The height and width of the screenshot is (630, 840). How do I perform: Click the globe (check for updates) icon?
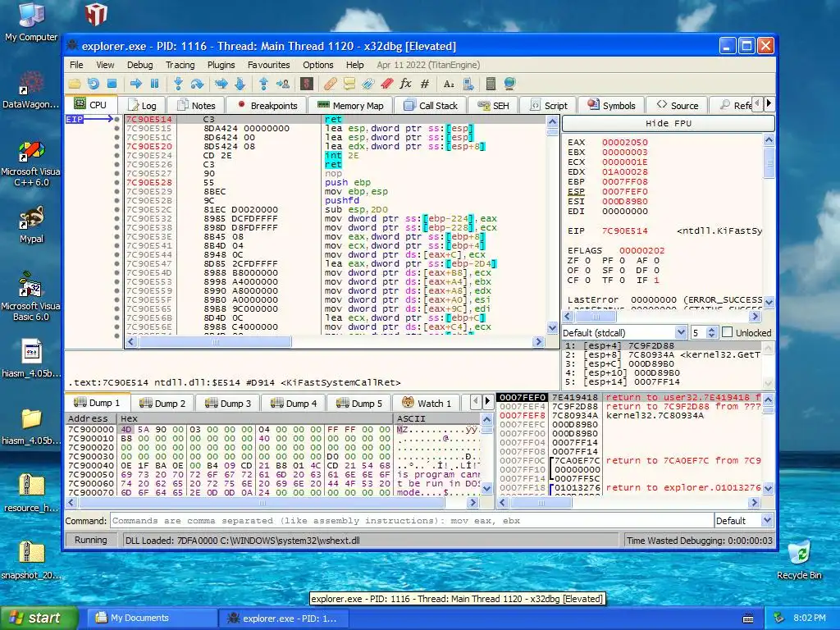[509, 84]
